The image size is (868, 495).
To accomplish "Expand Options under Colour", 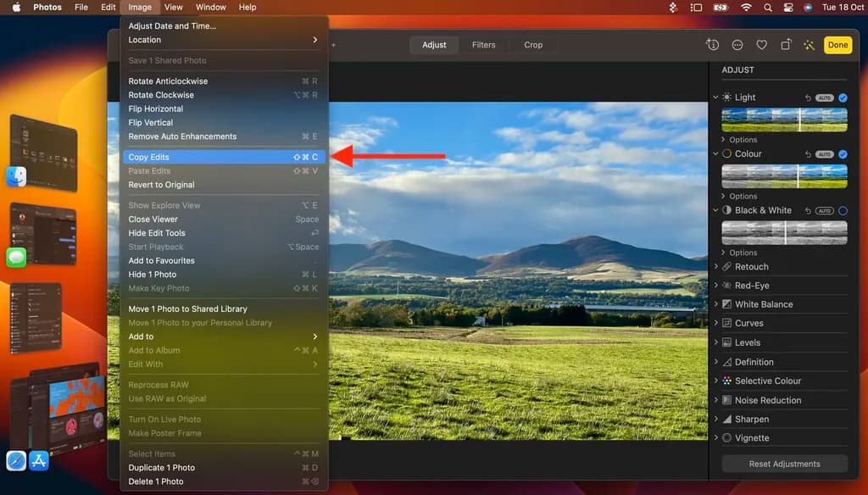I will click(x=743, y=196).
